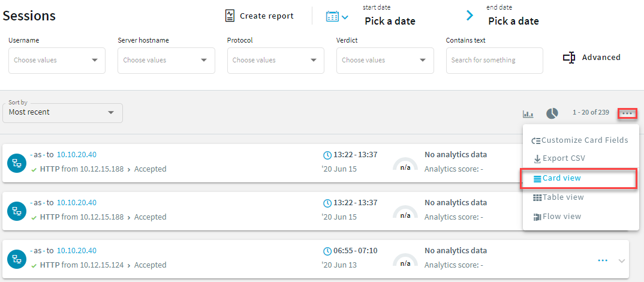The height and width of the screenshot is (282, 644).
Task: Click the calendar date range icon
Action: click(336, 16)
